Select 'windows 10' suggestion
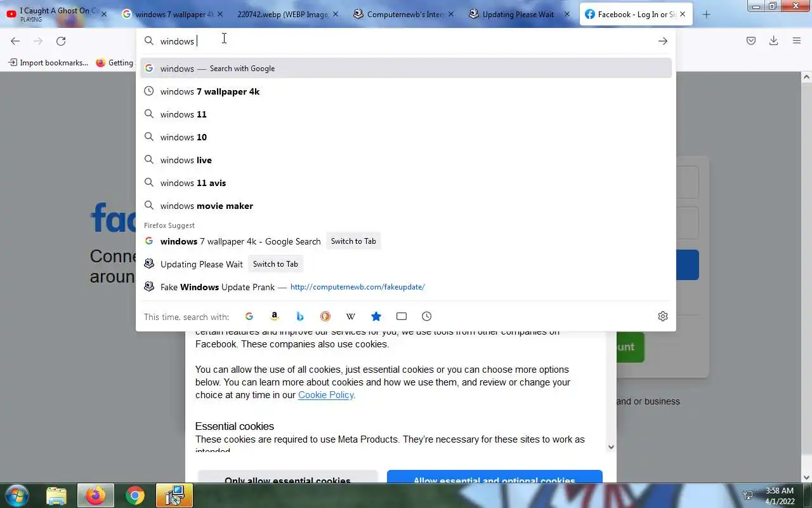Viewport: 812px width, 508px height. pyautogui.click(x=406, y=137)
